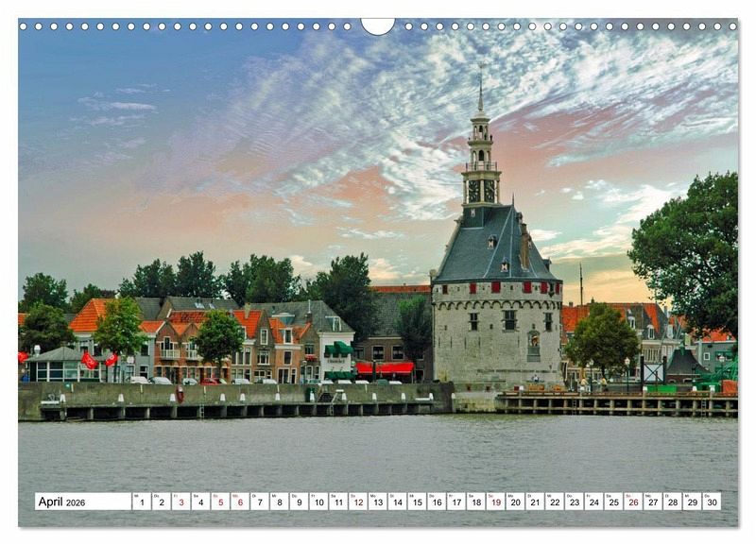Select date cell 1 in calendar strip
Screen dimensions: 756x545
coord(141,502)
